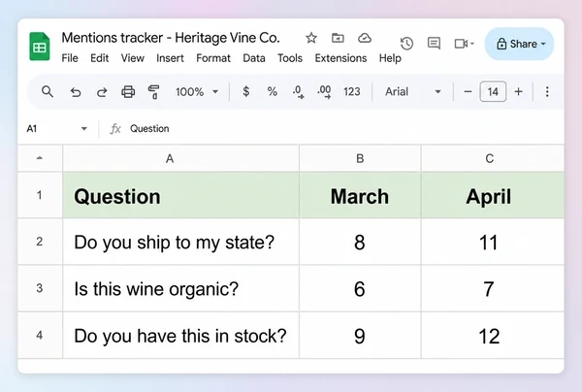Open the View menu

(132, 58)
